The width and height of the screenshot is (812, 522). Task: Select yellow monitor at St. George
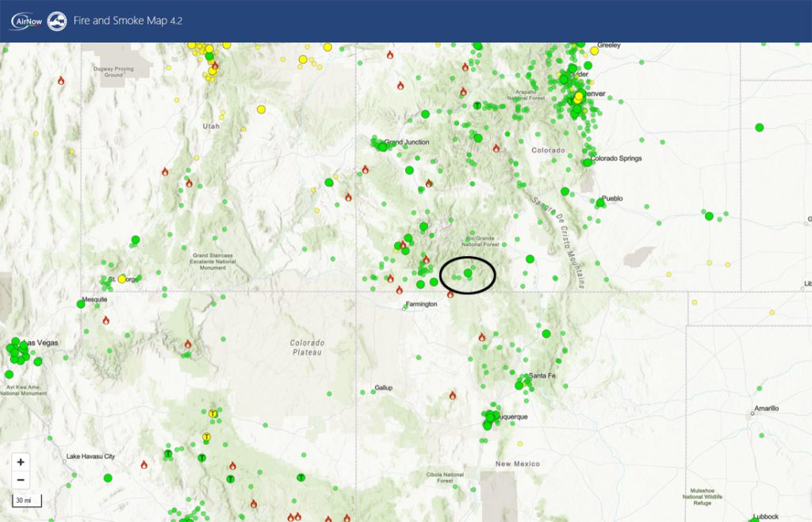(121, 279)
